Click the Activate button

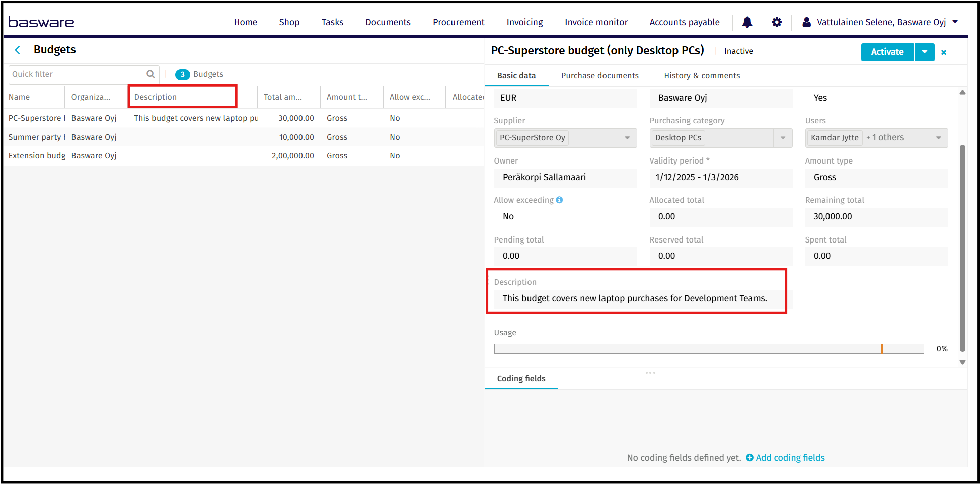(x=887, y=52)
